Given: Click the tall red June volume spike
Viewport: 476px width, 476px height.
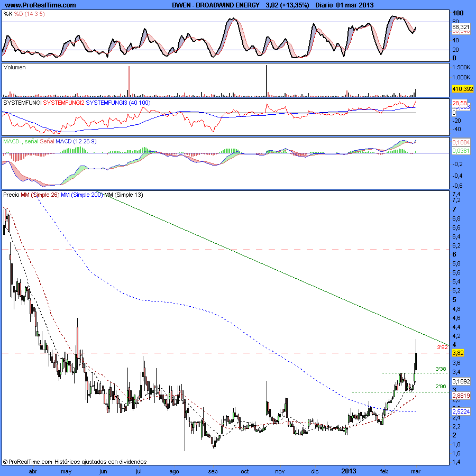Looking at the screenshot, I should point(129,81).
